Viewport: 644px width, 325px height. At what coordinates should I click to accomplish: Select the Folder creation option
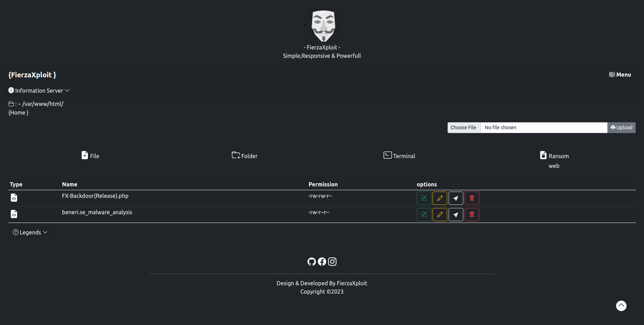click(245, 156)
